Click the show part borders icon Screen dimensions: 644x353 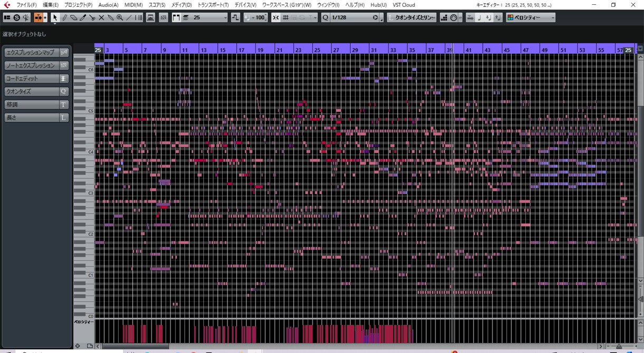(176, 17)
